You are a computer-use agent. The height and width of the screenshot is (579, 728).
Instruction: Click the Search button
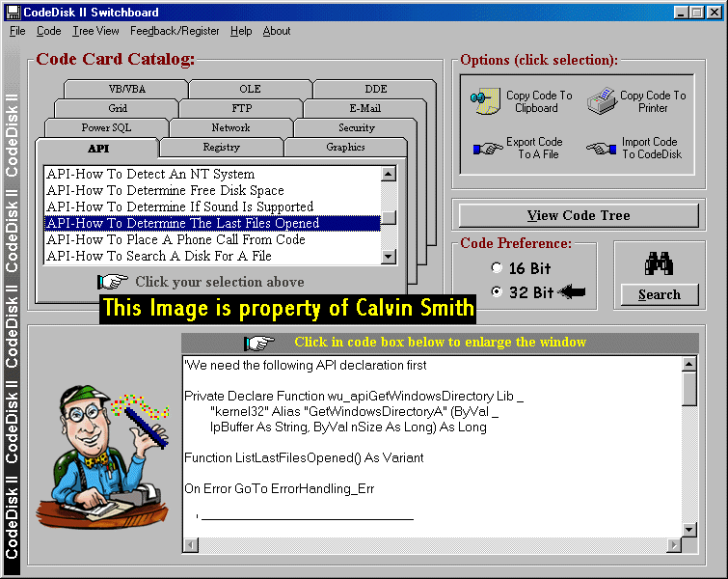[660, 294]
